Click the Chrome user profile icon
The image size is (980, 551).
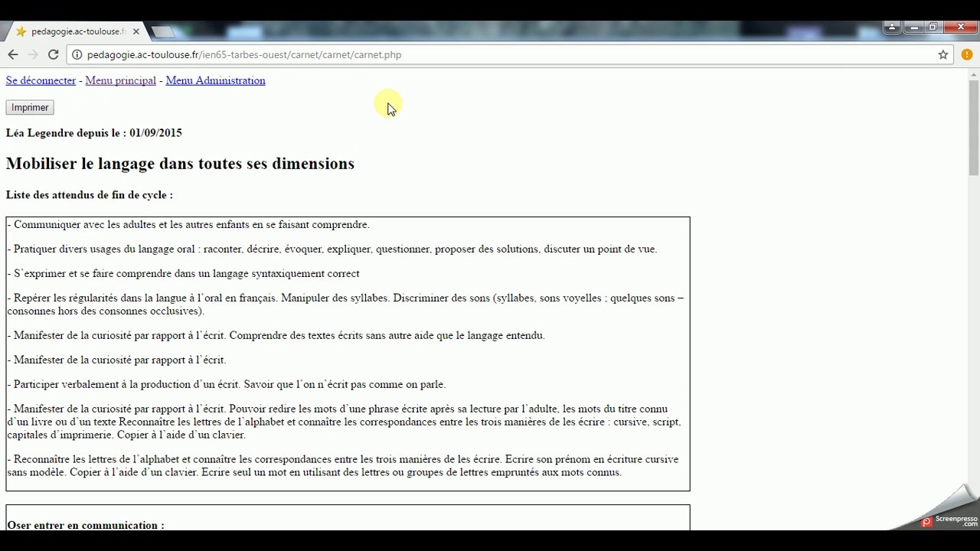coord(892,28)
